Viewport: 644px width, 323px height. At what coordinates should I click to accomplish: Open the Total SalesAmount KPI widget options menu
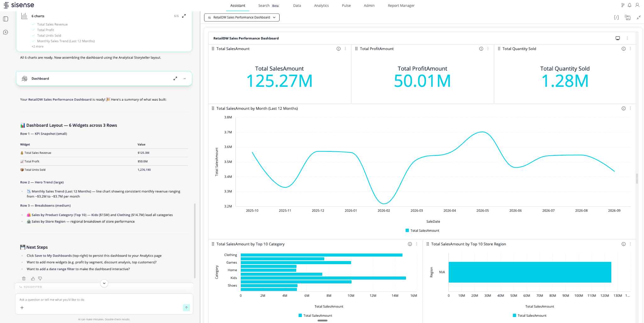click(345, 49)
